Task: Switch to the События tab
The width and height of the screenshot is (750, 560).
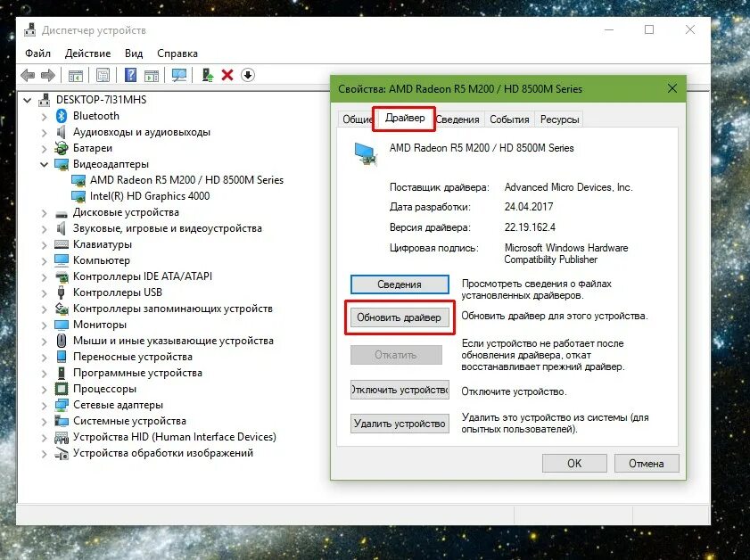Action: coord(509,119)
